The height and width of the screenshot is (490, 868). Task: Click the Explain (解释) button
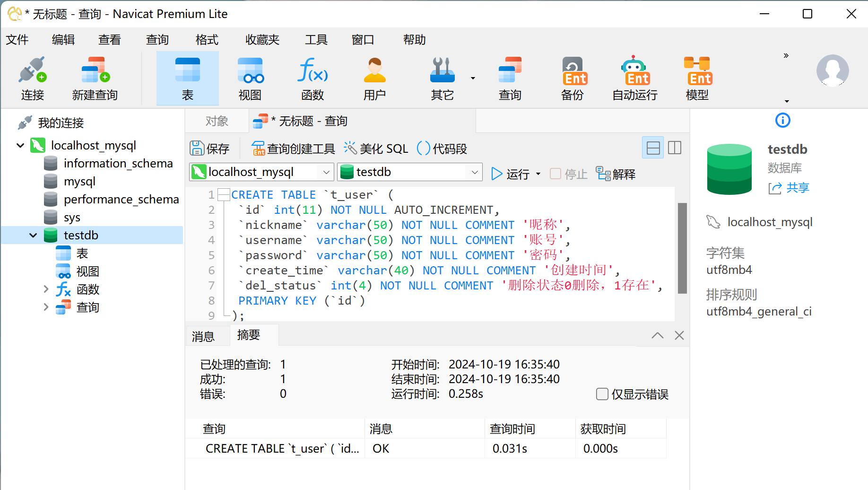tap(616, 174)
